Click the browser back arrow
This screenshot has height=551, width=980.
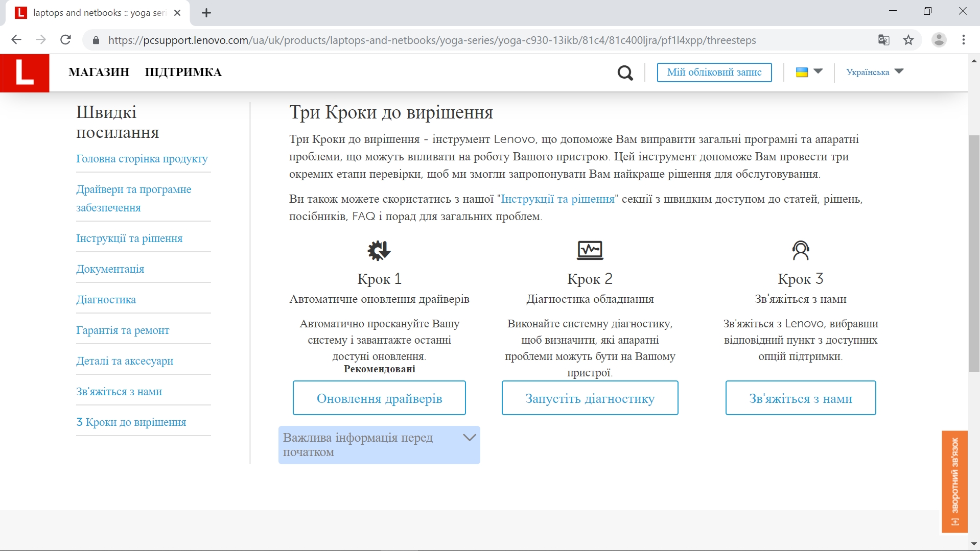point(16,40)
